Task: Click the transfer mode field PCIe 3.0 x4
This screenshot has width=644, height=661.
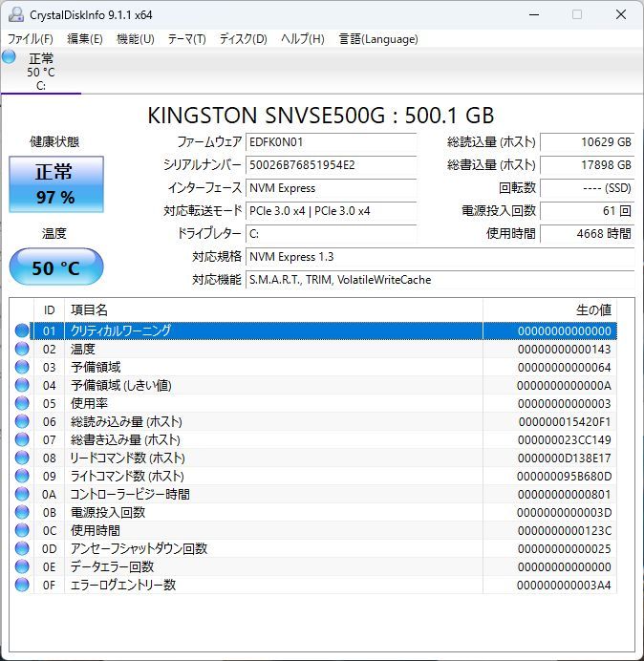Action: click(331, 211)
